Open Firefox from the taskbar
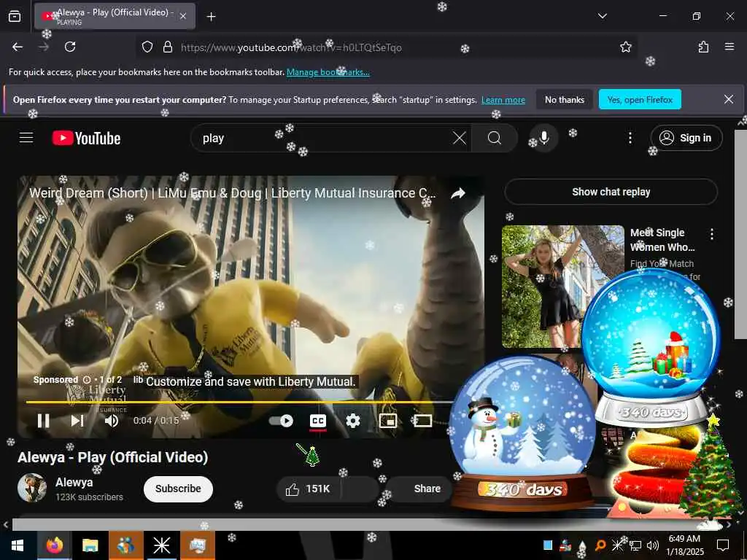The image size is (747, 560). coord(55,545)
